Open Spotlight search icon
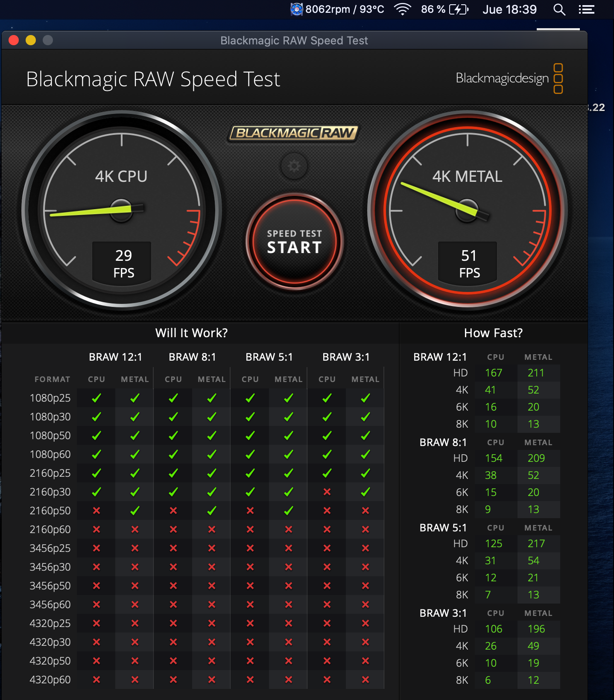Image resolution: width=614 pixels, height=700 pixels. (559, 9)
